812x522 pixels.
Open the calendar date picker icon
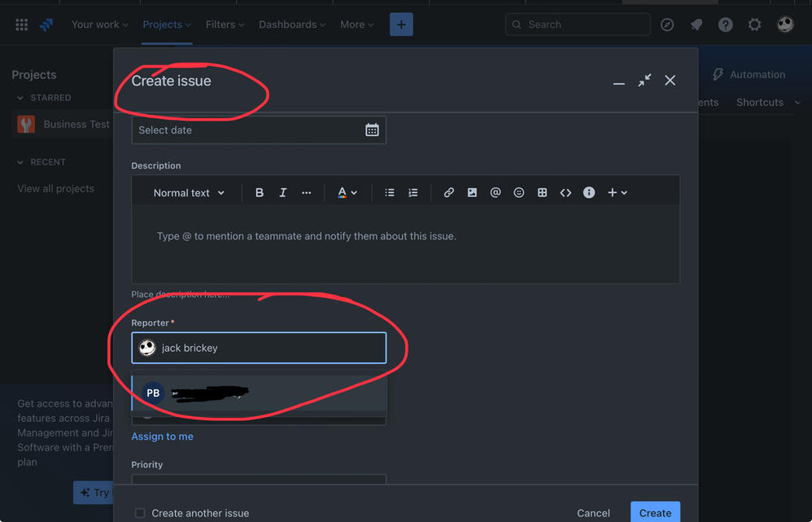tap(372, 130)
